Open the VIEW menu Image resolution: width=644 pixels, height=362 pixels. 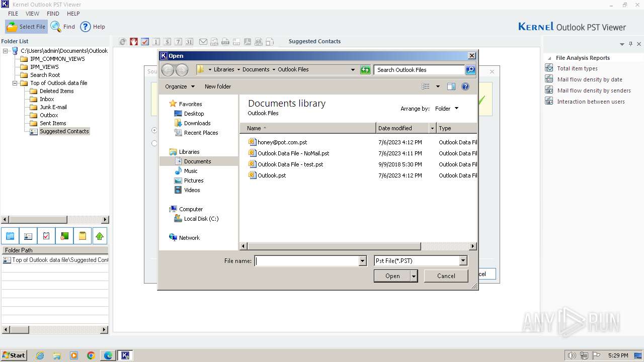tap(32, 14)
